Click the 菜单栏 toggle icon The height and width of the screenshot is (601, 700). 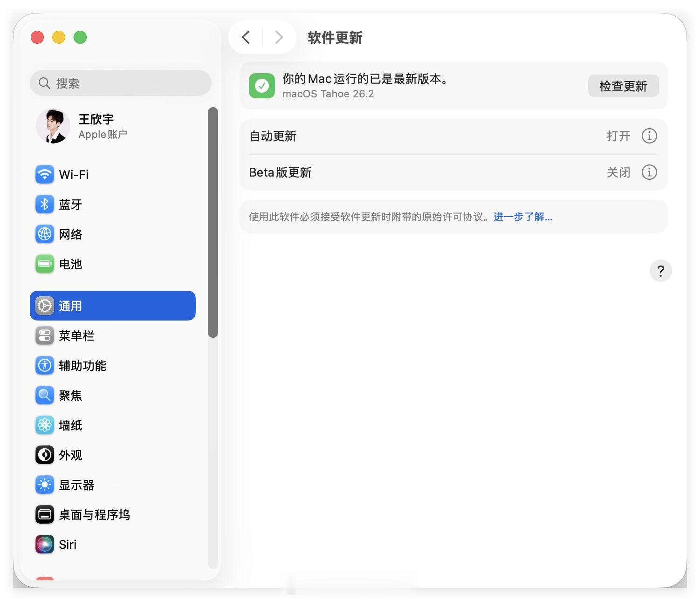point(45,335)
